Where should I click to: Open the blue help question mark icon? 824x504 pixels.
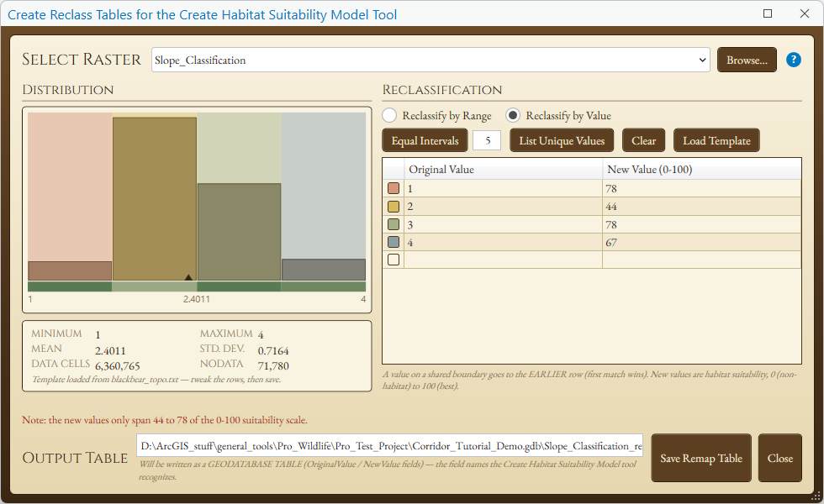(793, 60)
